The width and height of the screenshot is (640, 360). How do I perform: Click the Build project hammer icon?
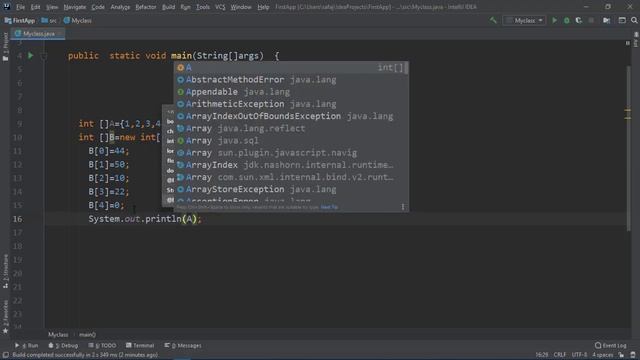(493, 20)
